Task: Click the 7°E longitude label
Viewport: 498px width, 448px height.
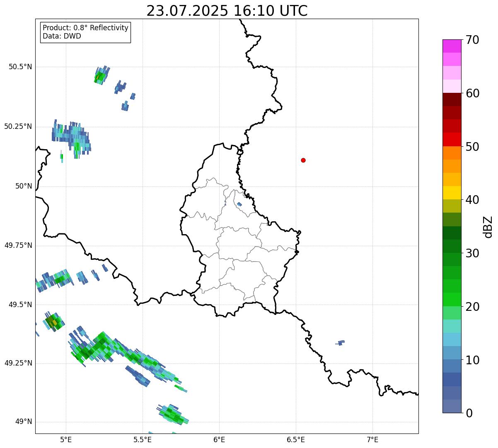Action: [372, 439]
